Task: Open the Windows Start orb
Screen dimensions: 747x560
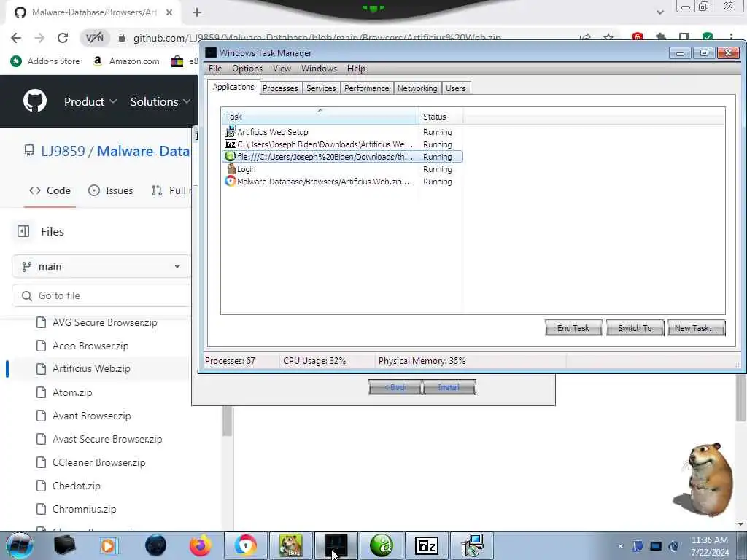Action: 20,545
